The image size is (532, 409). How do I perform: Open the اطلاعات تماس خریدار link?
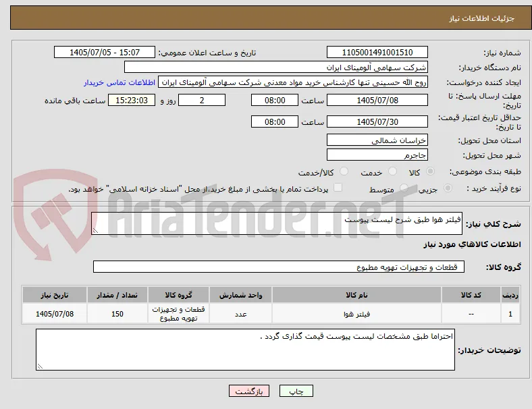[x=119, y=82]
